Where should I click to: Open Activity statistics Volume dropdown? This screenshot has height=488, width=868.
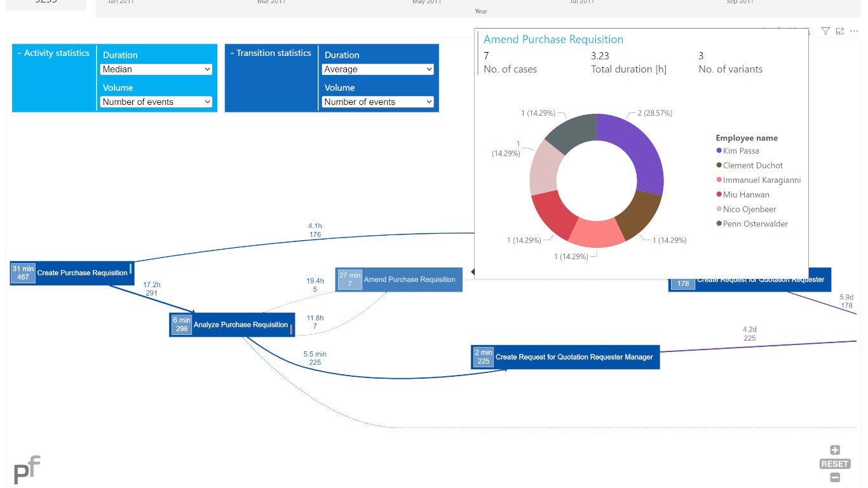click(156, 102)
